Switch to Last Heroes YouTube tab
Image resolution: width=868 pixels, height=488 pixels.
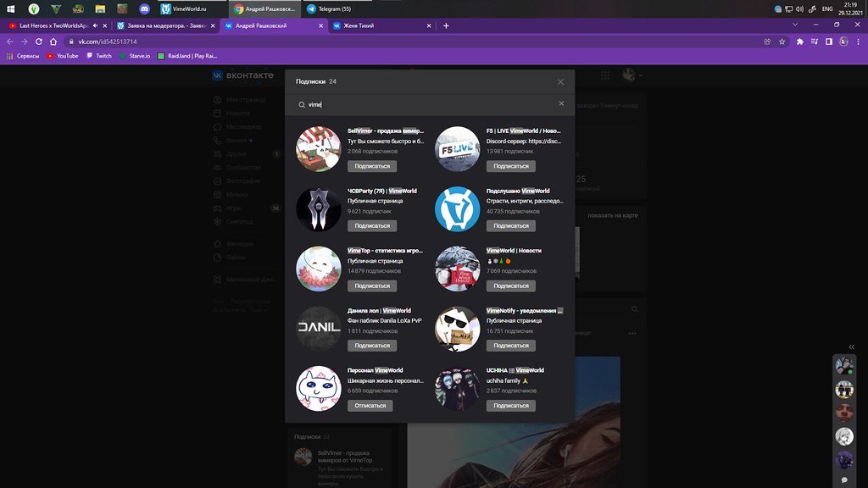[55, 25]
